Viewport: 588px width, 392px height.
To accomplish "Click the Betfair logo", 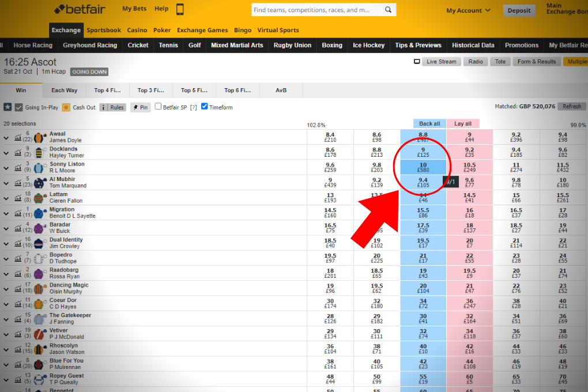I will (x=79, y=9).
